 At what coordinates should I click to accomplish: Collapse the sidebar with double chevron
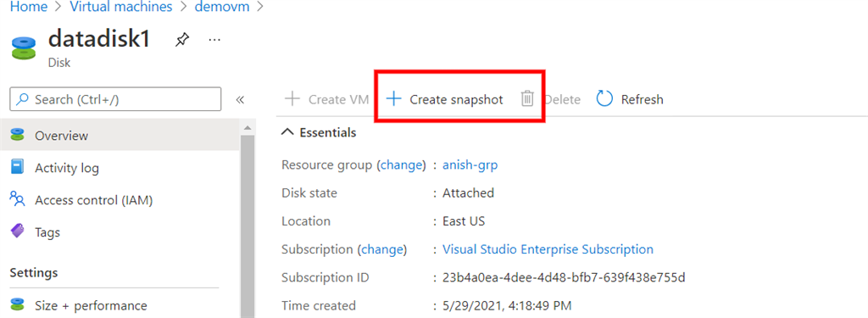tap(240, 100)
